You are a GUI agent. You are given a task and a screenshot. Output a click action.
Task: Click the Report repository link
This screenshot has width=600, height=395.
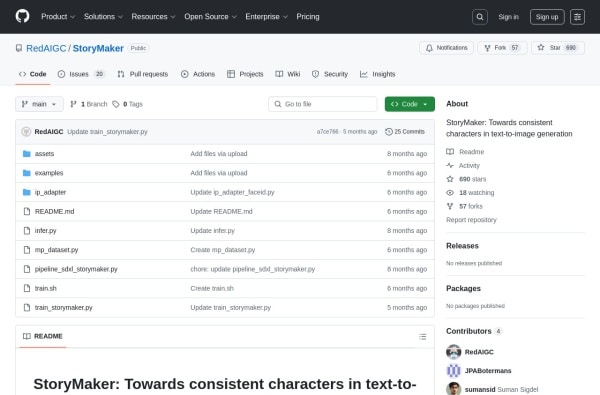tap(471, 220)
